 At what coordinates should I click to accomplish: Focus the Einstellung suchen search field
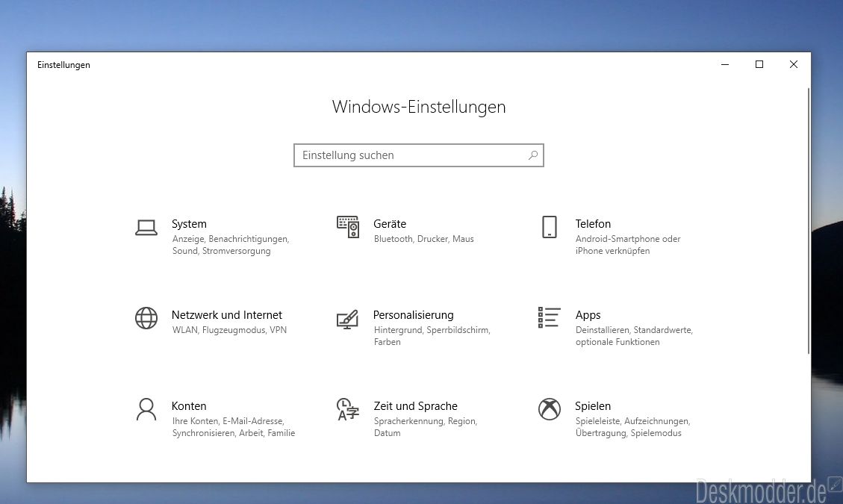coord(419,155)
